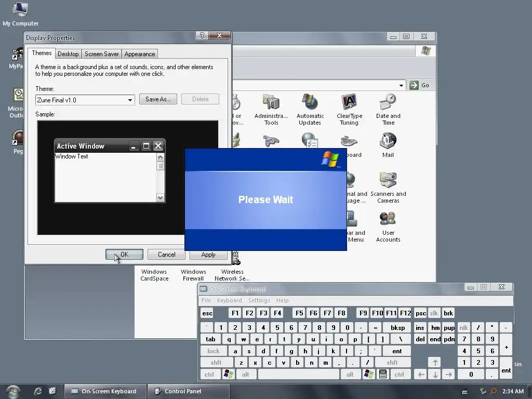Viewport: 532px width, 399px height.
Task: Open Windows CardSpace item
Action: (154, 275)
